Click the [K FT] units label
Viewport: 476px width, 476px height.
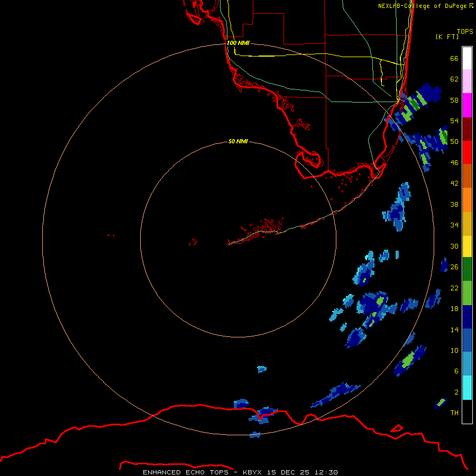point(447,36)
